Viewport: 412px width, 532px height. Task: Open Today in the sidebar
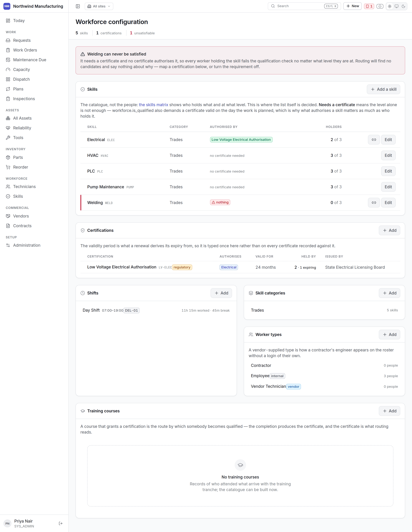pos(34,21)
